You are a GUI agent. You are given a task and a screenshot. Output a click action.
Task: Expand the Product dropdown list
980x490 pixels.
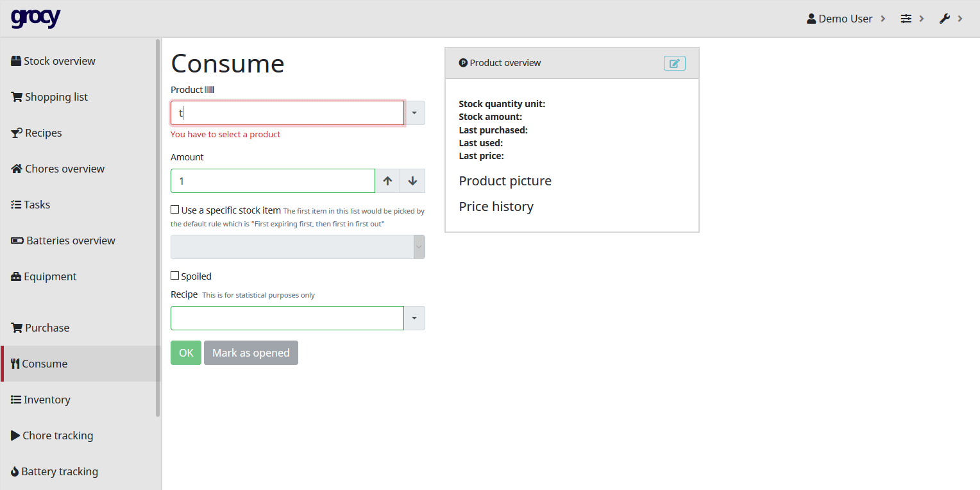414,113
